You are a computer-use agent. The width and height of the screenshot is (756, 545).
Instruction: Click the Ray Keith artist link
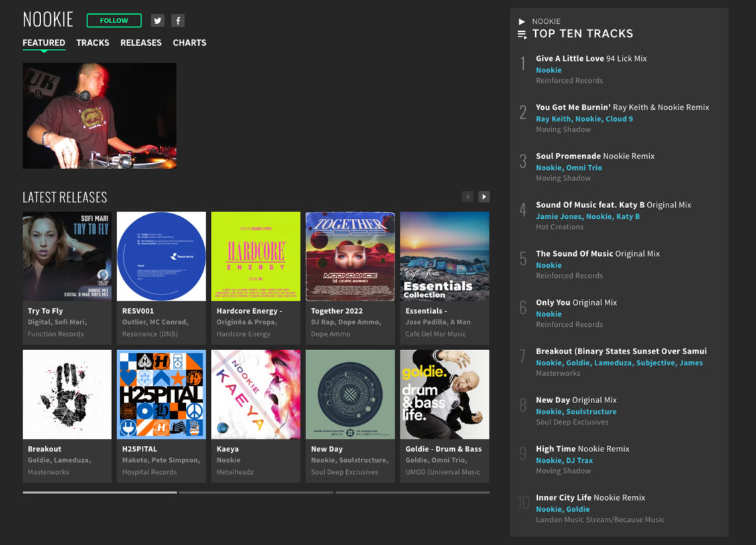pyautogui.click(x=552, y=118)
